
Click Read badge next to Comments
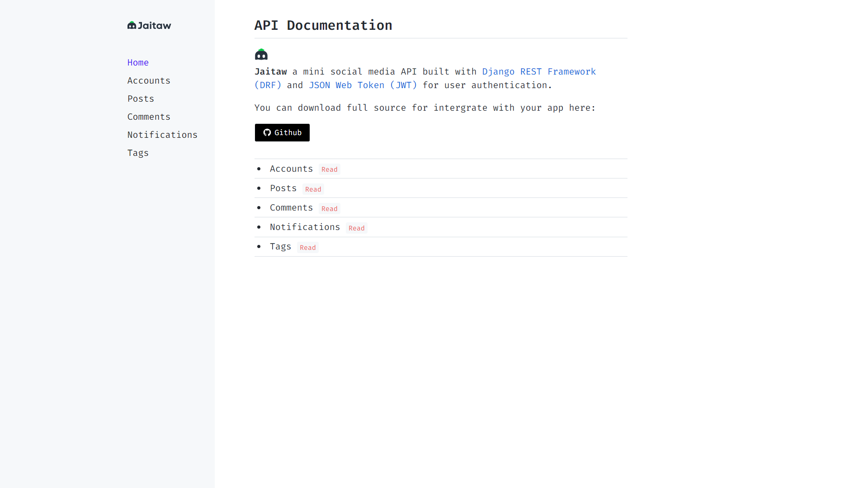329,209
